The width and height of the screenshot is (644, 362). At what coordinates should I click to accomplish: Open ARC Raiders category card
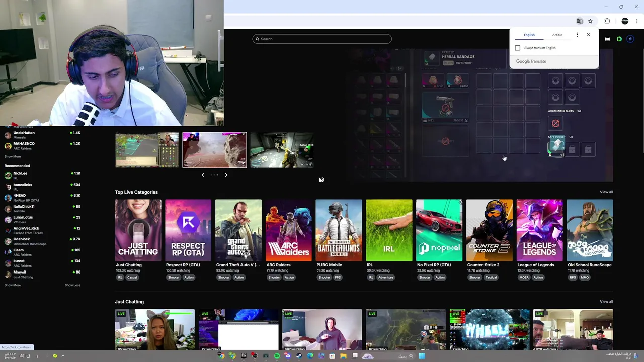point(289,230)
